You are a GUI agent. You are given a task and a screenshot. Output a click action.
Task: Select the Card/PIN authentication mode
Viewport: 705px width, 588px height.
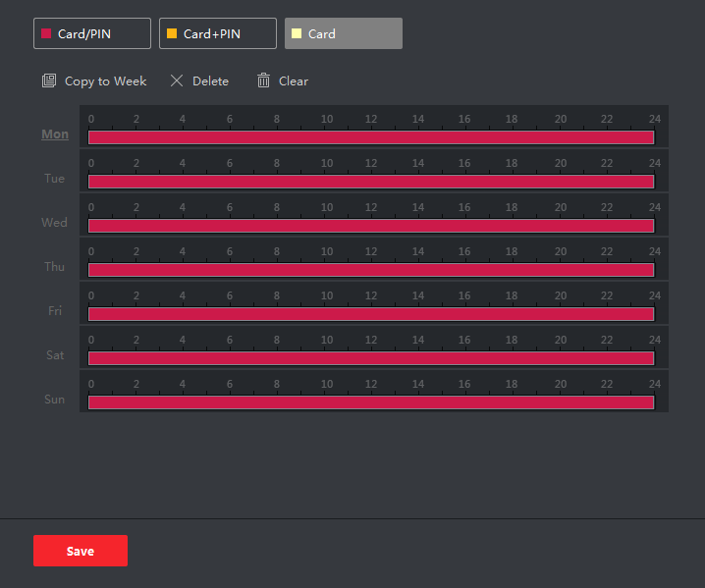(x=92, y=33)
